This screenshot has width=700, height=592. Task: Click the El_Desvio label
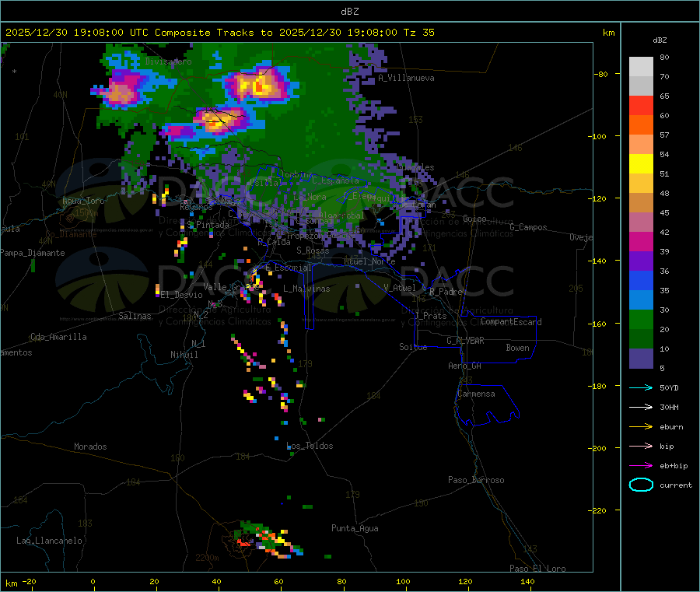click(182, 295)
